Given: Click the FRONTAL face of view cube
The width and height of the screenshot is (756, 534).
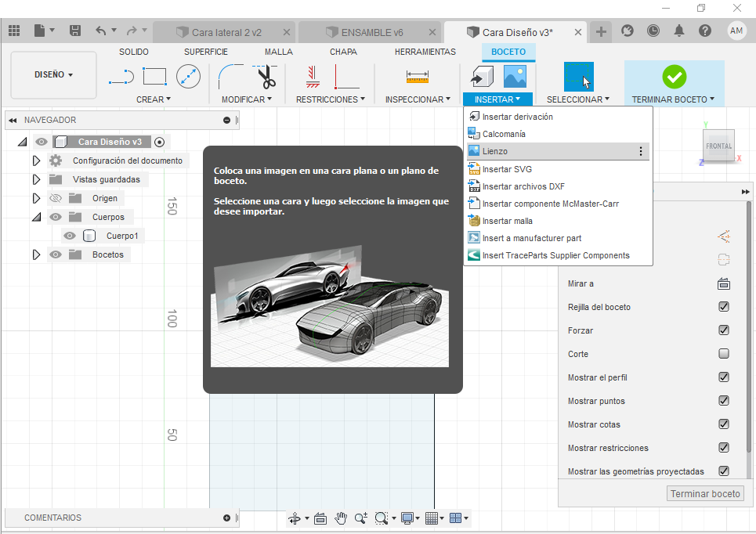Looking at the screenshot, I should pos(718,146).
